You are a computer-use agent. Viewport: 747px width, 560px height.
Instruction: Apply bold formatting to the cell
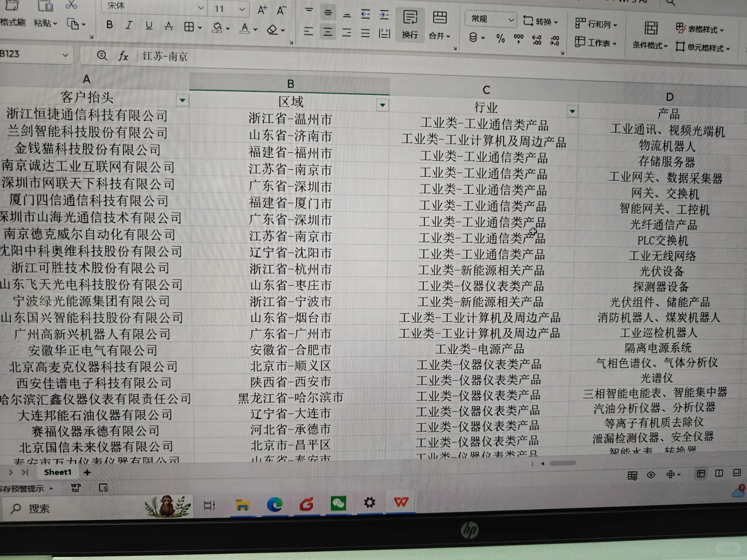pyautogui.click(x=109, y=24)
